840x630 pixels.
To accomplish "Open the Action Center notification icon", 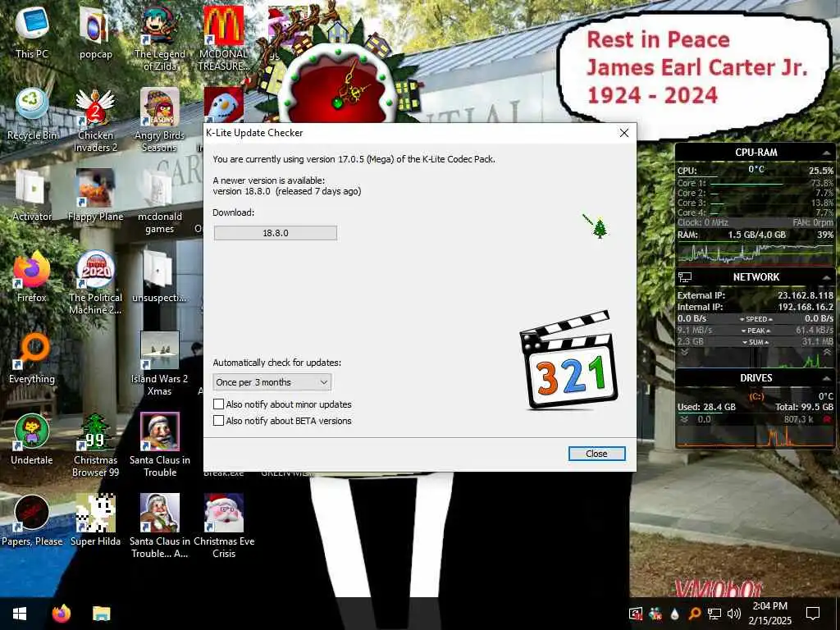I will click(x=813, y=614).
